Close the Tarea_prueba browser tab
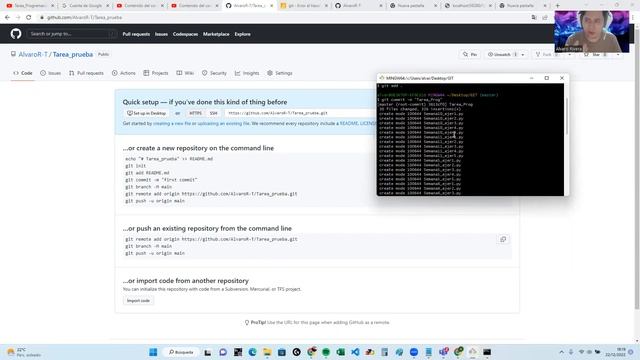The width and height of the screenshot is (640, 360). coord(272,6)
